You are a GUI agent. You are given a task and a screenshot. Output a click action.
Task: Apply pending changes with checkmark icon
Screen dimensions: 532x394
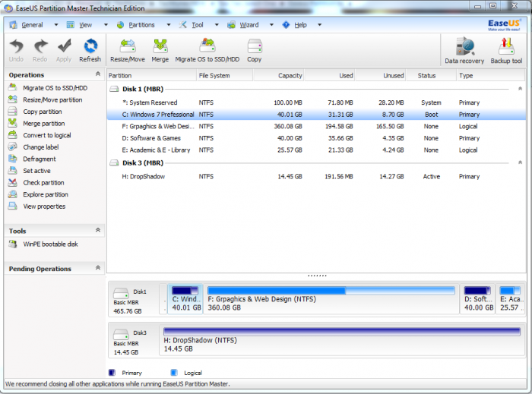(x=64, y=50)
